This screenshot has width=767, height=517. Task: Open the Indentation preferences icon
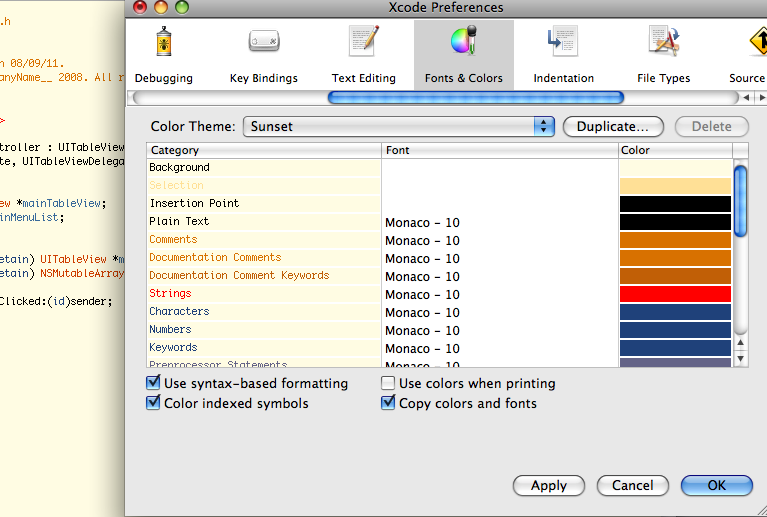point(564,41)
